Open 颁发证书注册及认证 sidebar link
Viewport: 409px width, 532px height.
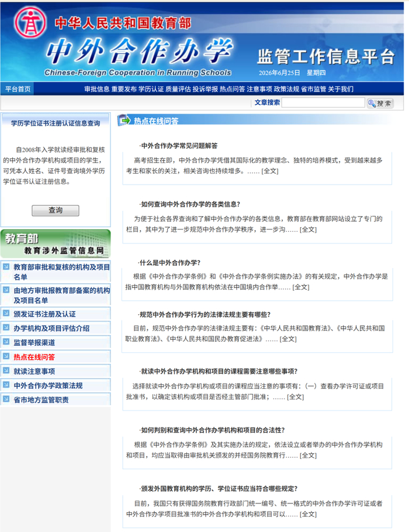click(44, 314)
